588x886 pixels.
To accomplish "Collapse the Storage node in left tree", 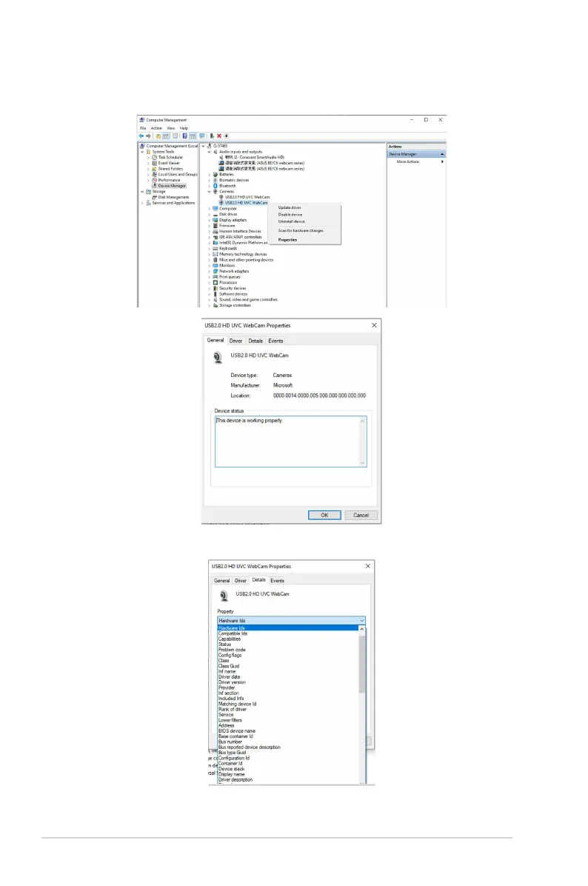I will coord(142,192).
